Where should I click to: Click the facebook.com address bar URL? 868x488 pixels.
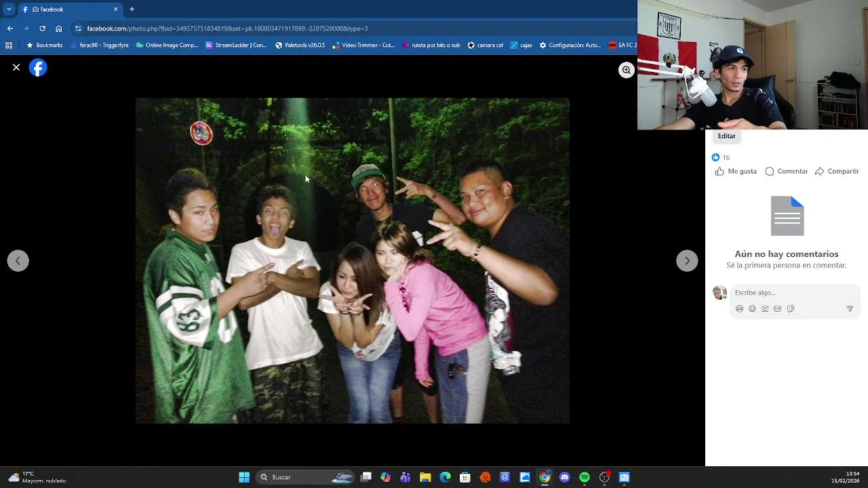[x=227, y=28]
